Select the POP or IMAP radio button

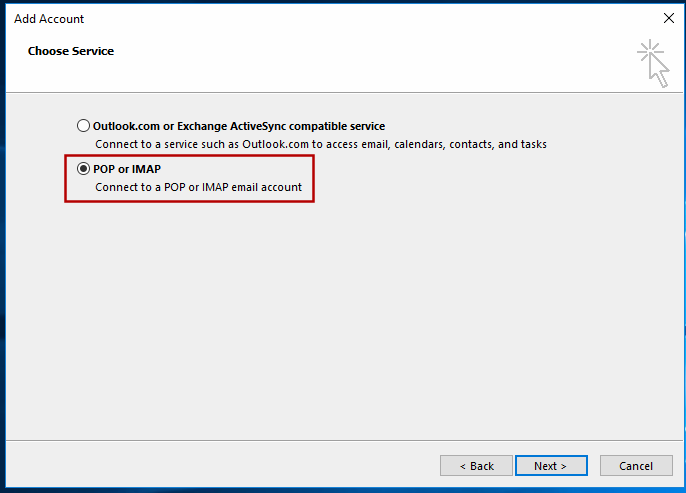[x=83, y=169]
